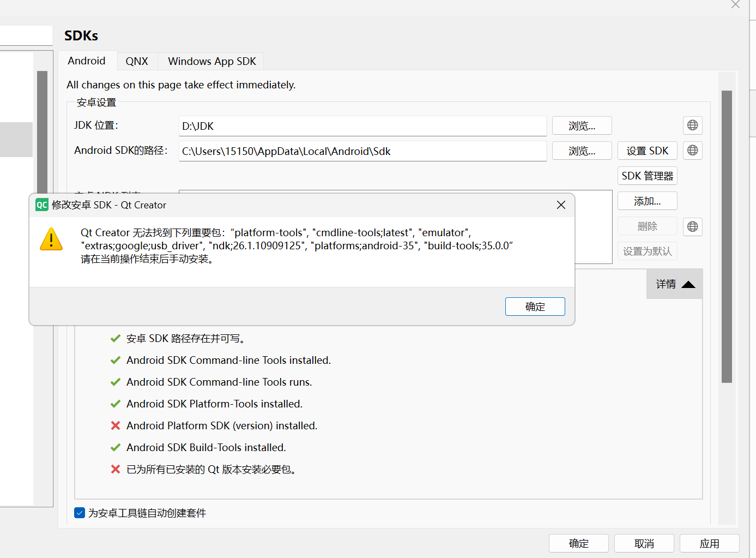
Task: Toggle 为安卓工具链自动创建套件 checkbox
Action: (80, 513)
